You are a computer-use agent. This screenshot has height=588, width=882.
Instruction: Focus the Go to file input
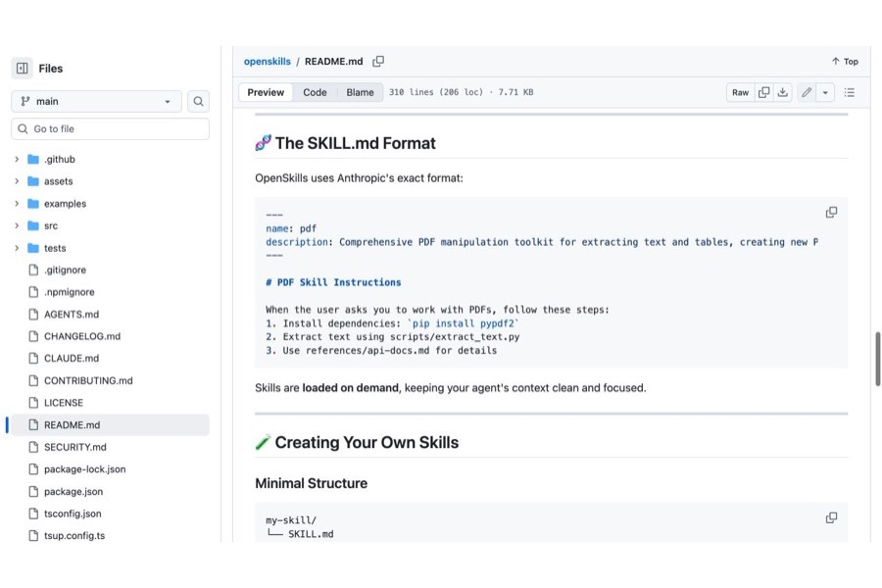pos(110,128)
